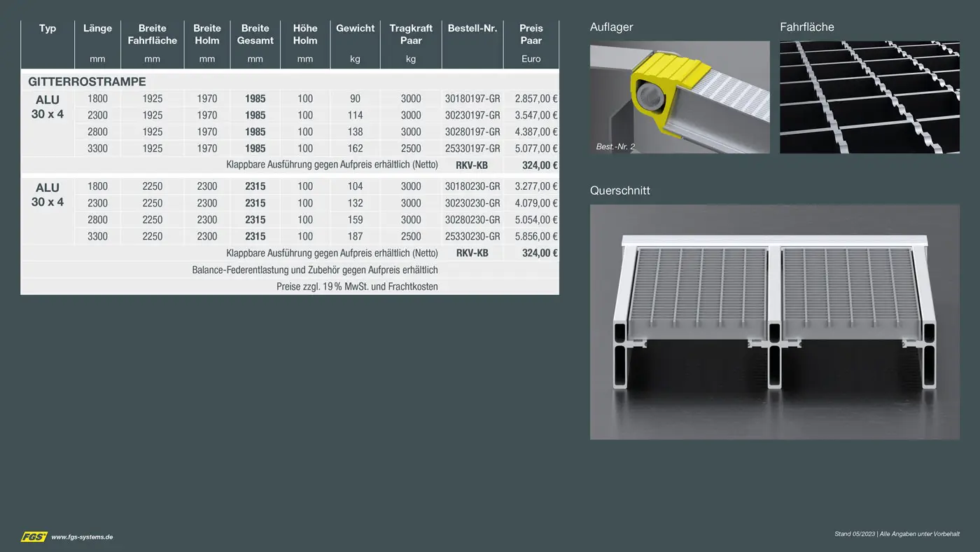Open the Fahrfläche grating image
The image size is (980, 552).
pyautogui.click(x=869, y=97)
